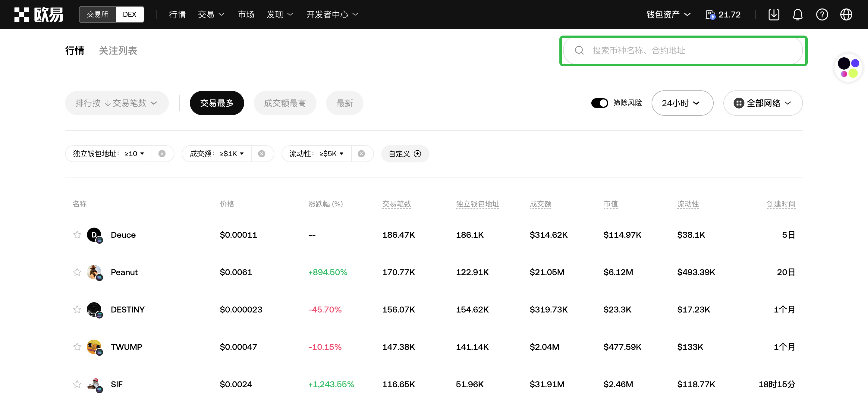The height and width of the screenshot is (405, 868).
Task: Click the SIF token avatar
Action: click(94, 385)
